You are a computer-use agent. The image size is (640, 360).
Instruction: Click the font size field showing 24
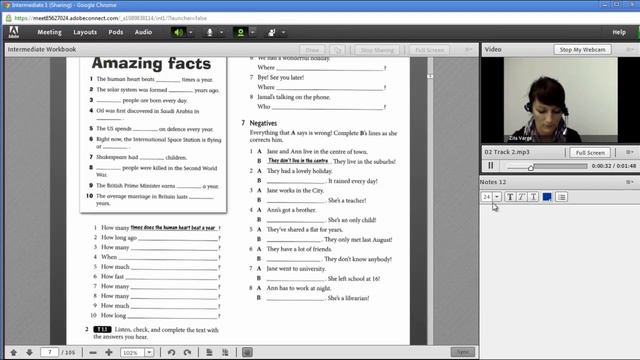coord(487,197)
